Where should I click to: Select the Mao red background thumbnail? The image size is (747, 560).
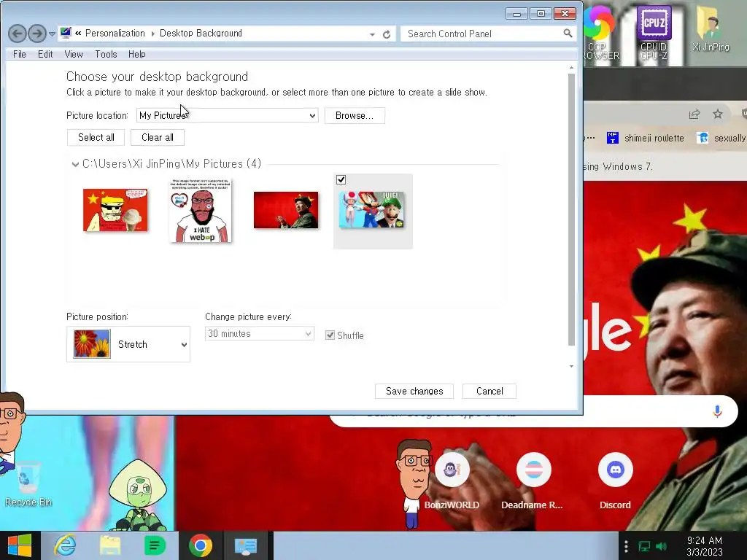point(286,210)
